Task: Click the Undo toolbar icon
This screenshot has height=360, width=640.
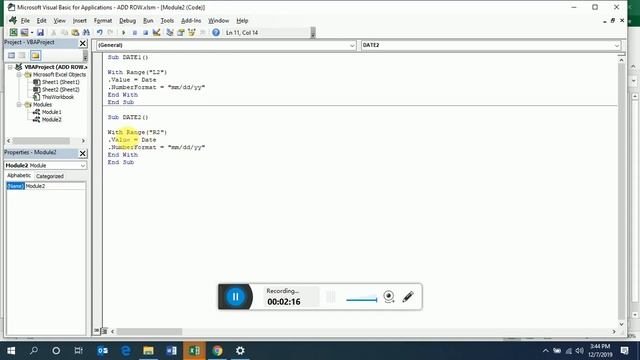Action: coord(99,32)
